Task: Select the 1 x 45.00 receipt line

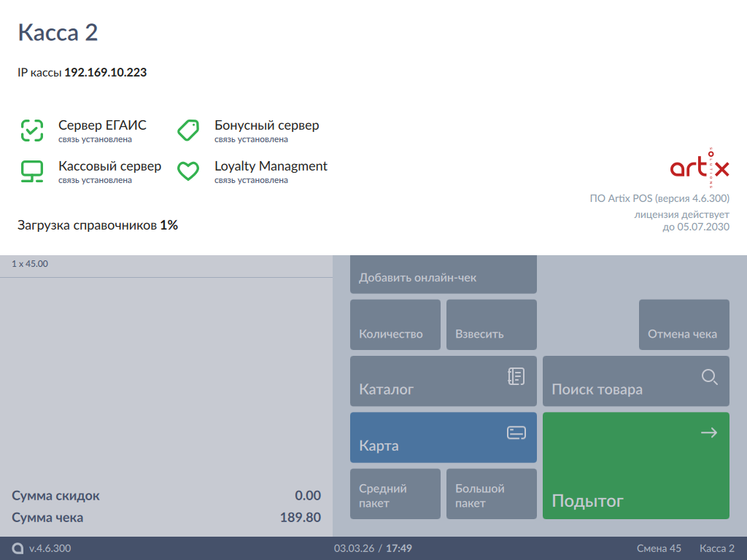Action: [166, 264]
